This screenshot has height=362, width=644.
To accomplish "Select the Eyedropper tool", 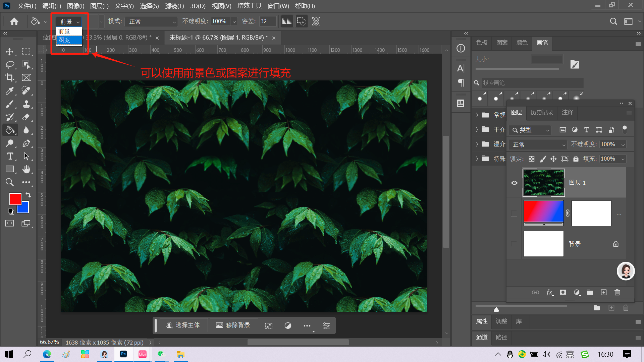I will pos(10,90).
